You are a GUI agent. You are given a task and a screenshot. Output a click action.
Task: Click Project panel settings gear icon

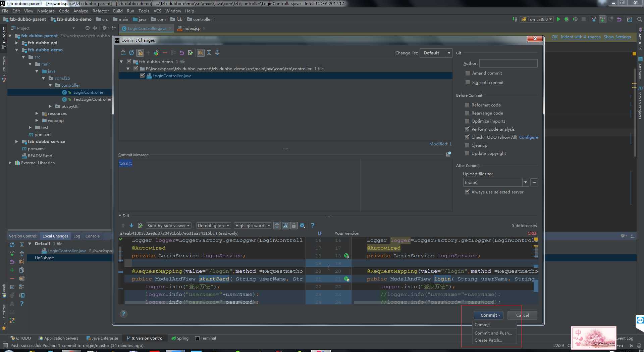(105, 28)
